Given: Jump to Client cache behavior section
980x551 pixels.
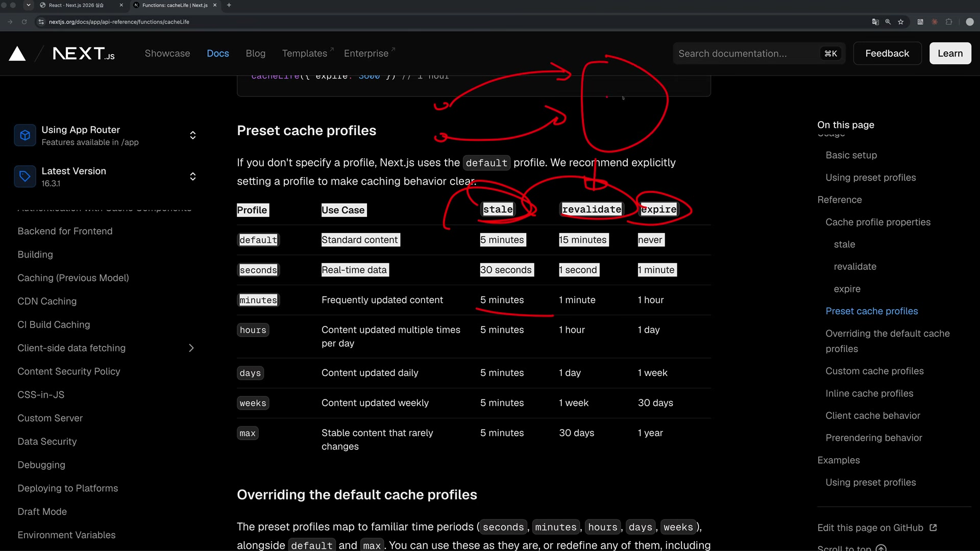Looking at the screenshot, I should click(873, 416).
